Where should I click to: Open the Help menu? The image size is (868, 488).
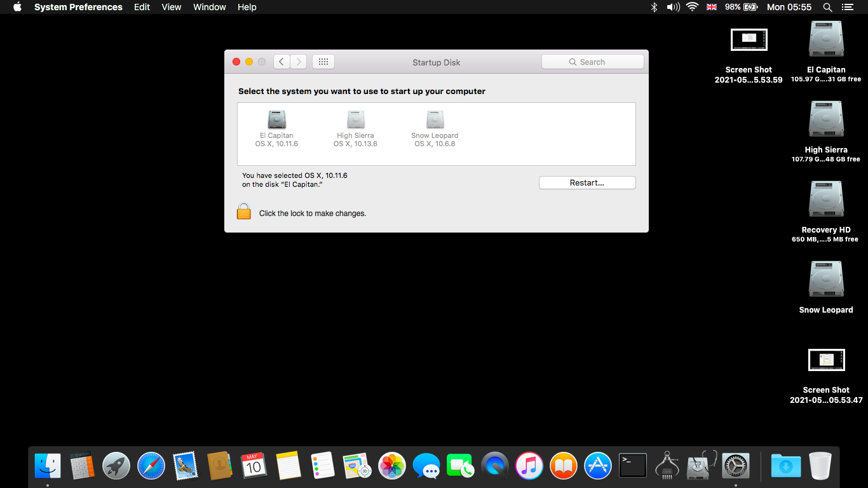point(247,7)
